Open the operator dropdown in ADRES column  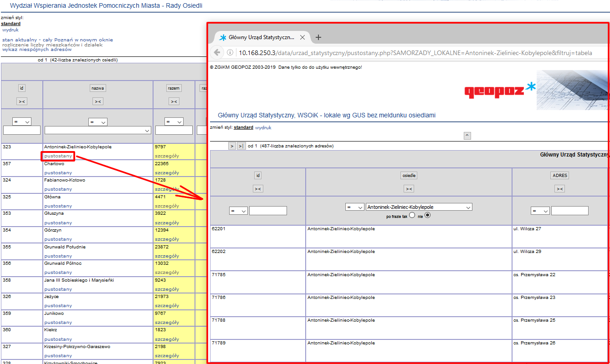pyautogui.click(x=539, y=211)
